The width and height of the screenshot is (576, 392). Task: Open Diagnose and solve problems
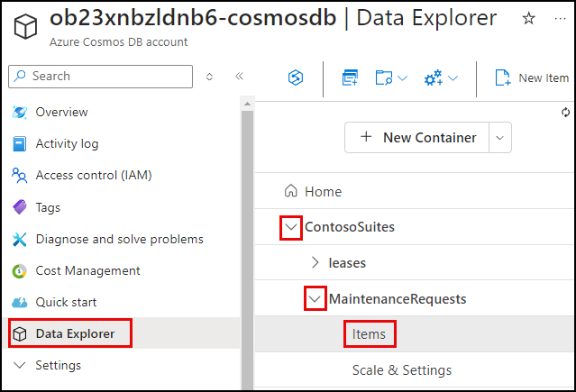(119, 239)
